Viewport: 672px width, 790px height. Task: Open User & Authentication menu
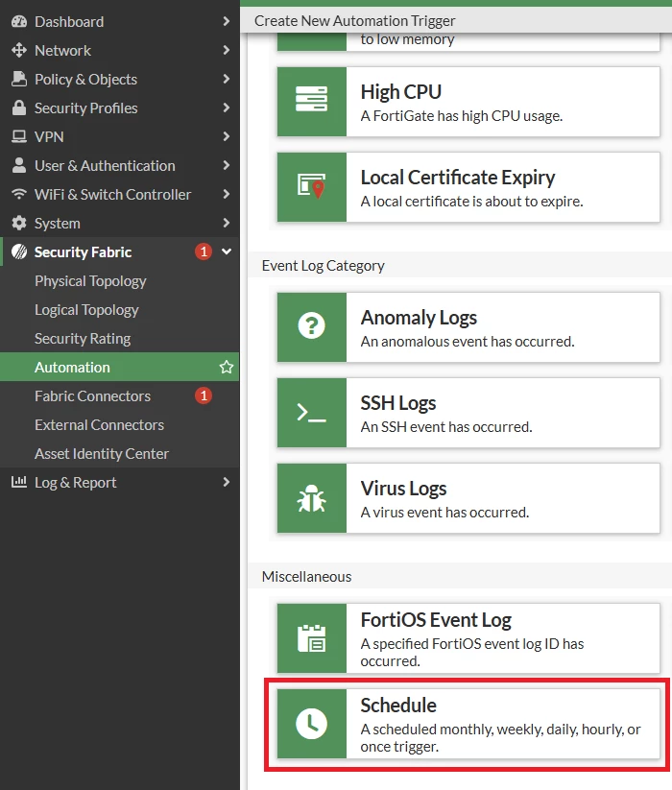click(x=119, y=165)
